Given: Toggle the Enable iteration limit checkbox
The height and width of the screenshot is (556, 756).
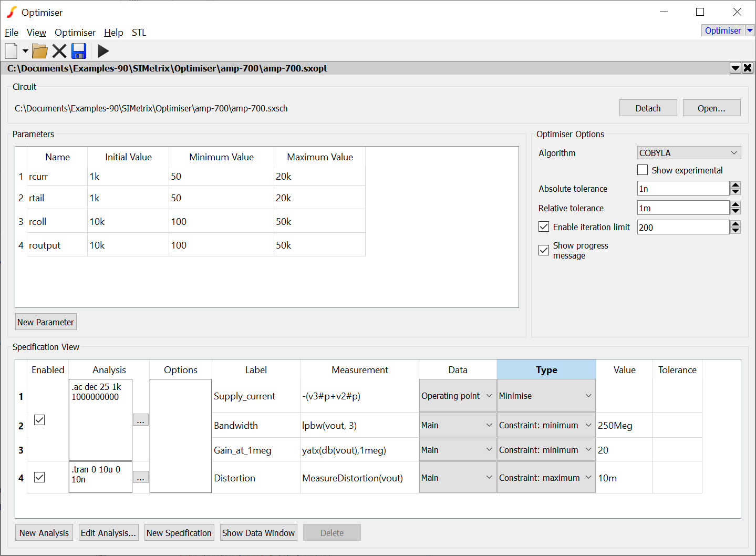Looking at the screenshot, I should 544,227.
